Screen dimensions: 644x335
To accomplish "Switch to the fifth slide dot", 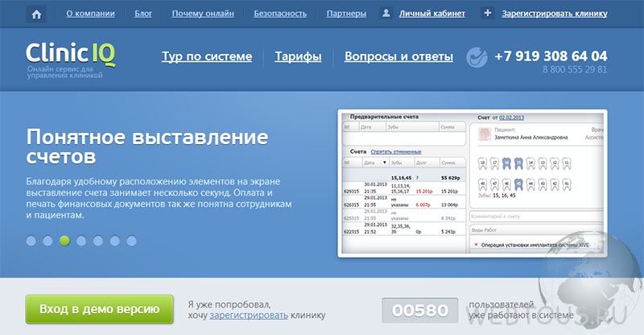I will pos(97,241).
